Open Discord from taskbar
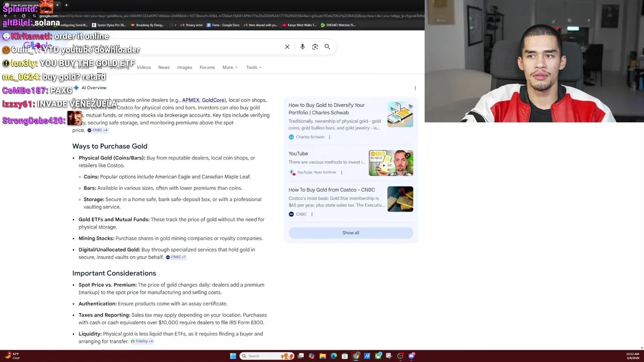Viewport: 644px width, 362px height. pyautogui.click(x=412, y=356)
